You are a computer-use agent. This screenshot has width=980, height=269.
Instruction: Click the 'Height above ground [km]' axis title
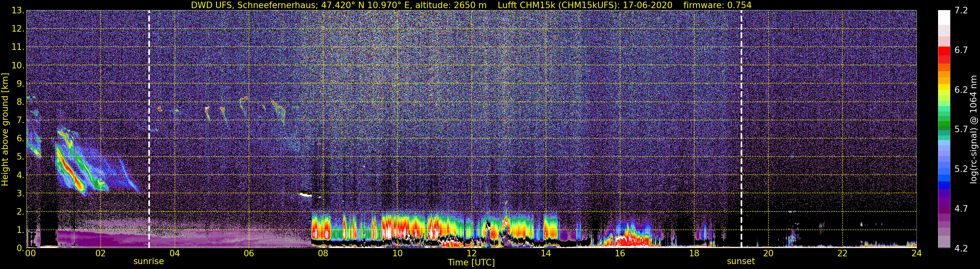click(x=5, y=129)
